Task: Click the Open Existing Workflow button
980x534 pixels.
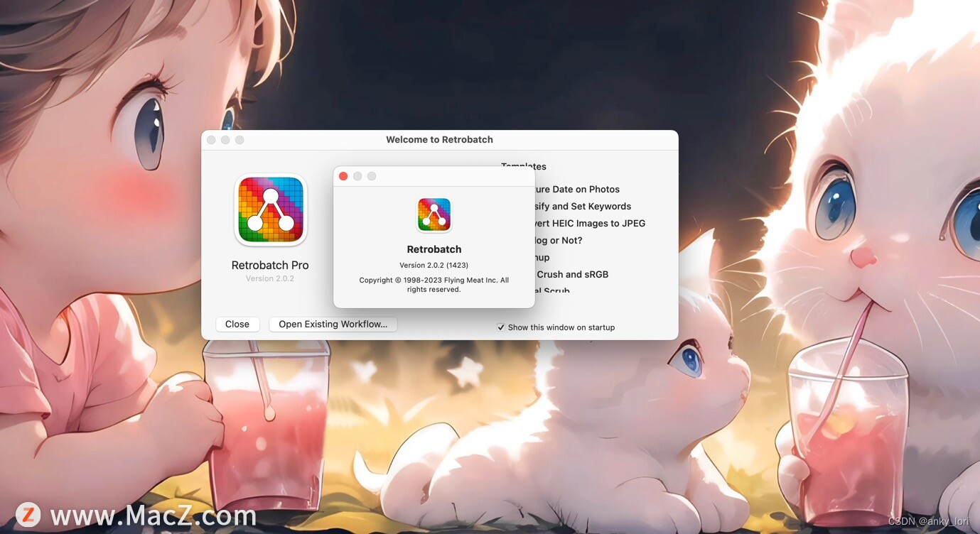Action: 333,324
